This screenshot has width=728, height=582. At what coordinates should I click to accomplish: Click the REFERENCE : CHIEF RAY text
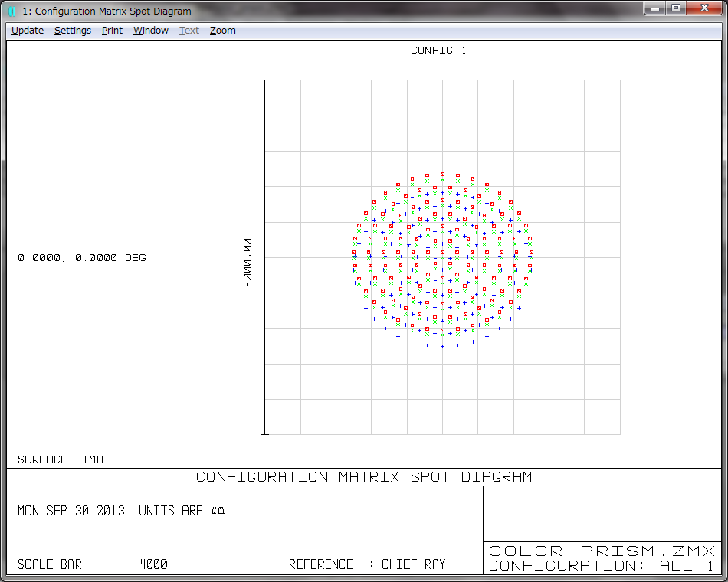click(367, 564)
